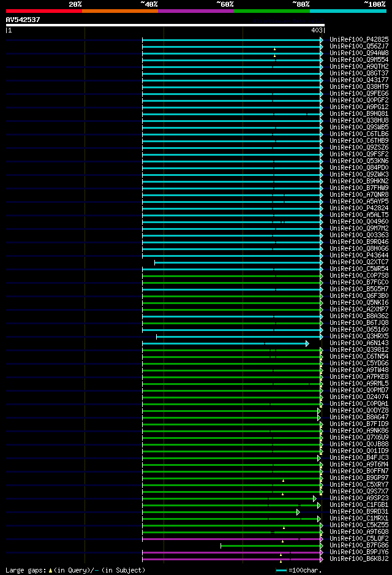The height and width of the screenshot is (575, 392).
Task: Click the red 20% identity legend segment
Action: (44, 11)
